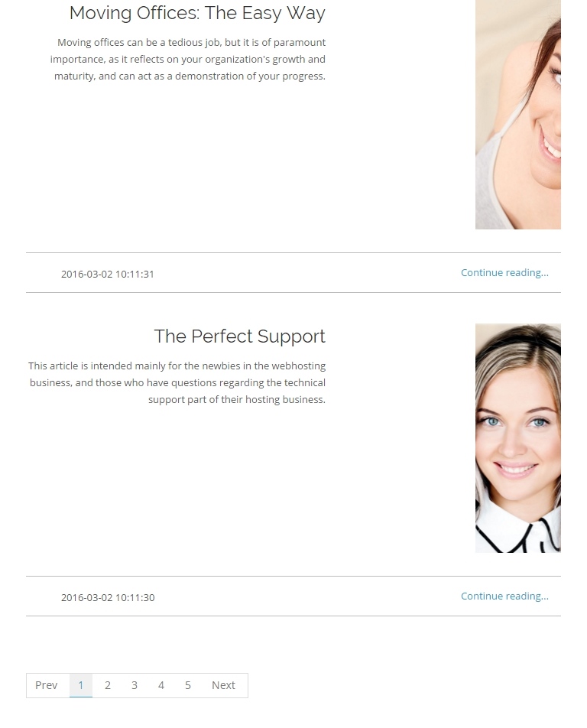Jump to page 3 of the blog
Viewport: 587px width, 728px height.
click(x=135, y=685)
